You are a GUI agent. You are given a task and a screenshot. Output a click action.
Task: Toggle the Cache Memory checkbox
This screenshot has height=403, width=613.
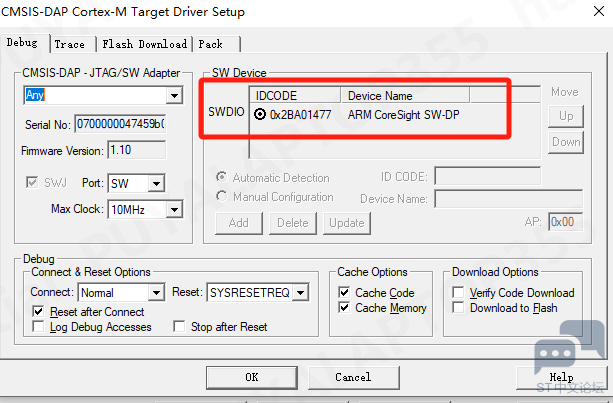point(344,308)
